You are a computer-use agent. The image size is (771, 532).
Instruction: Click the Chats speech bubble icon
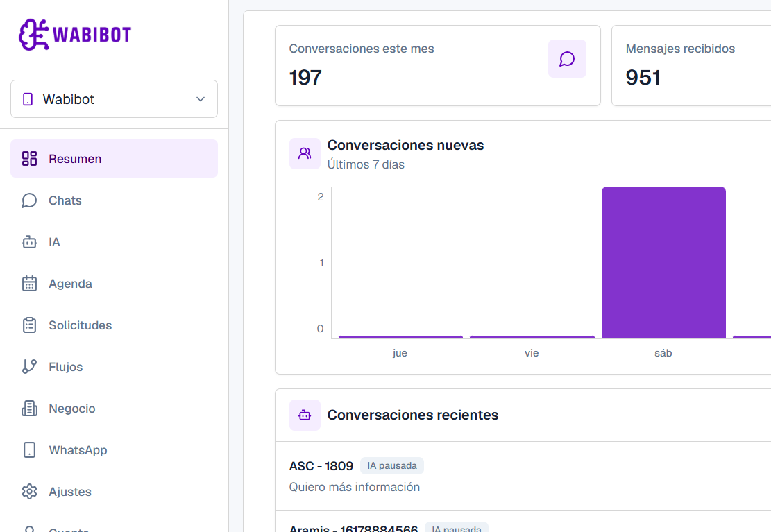30,200
